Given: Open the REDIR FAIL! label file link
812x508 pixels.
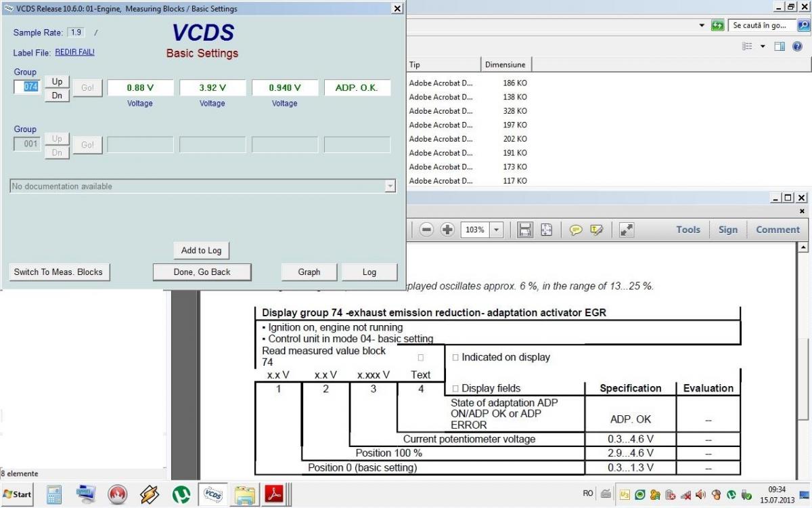Looking at the screenshot, I should click(74, 52).
